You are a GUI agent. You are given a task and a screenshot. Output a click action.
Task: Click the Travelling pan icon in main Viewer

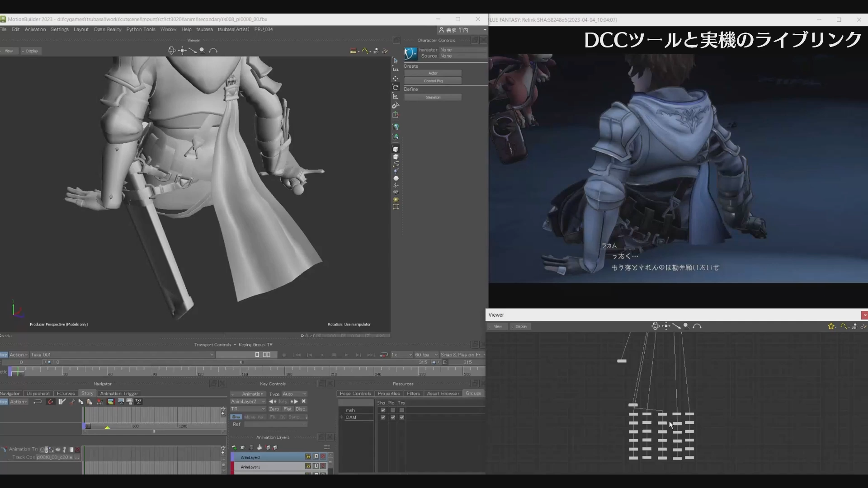182,51
